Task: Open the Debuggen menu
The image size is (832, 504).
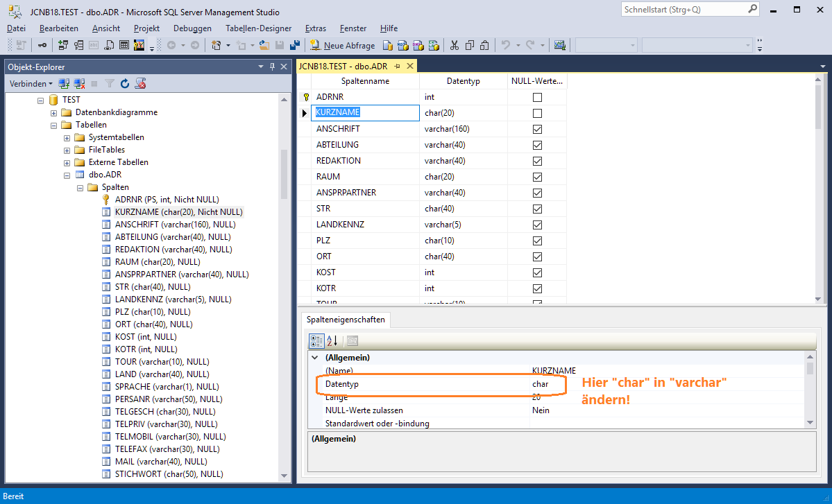Action: coord(192,28)
